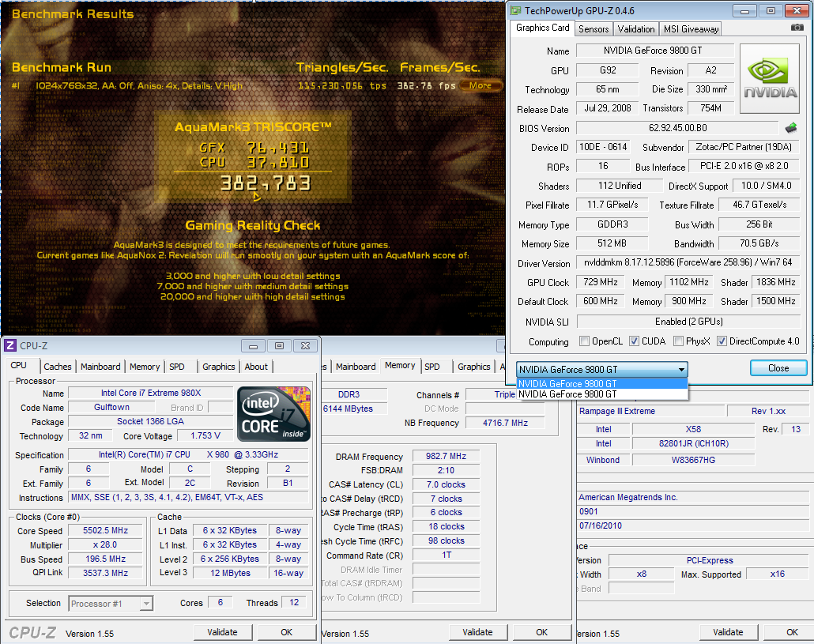
Task: Open SPD tab in front CPU-Z window
Action: pyautogui.click(x=177, y=367)
